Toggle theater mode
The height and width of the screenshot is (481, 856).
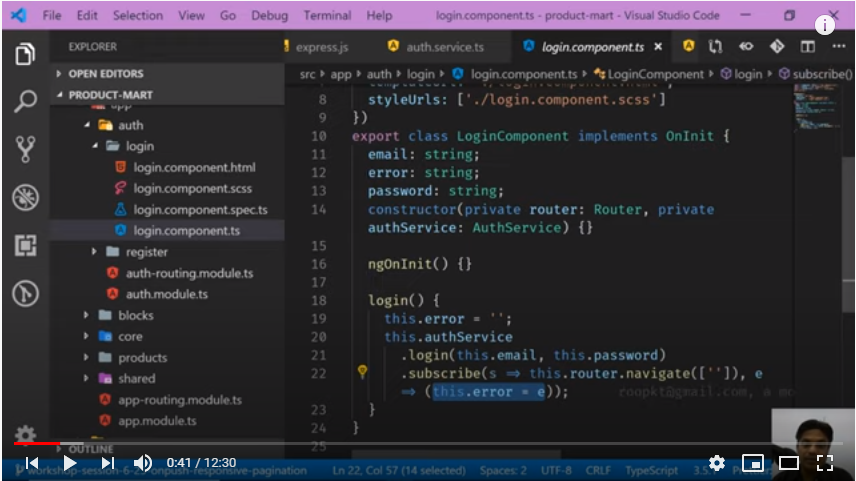tap(788, 464)
